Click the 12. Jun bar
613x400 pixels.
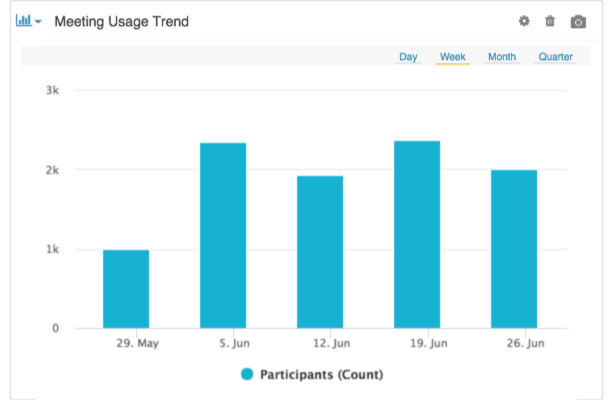click(320, 252)
